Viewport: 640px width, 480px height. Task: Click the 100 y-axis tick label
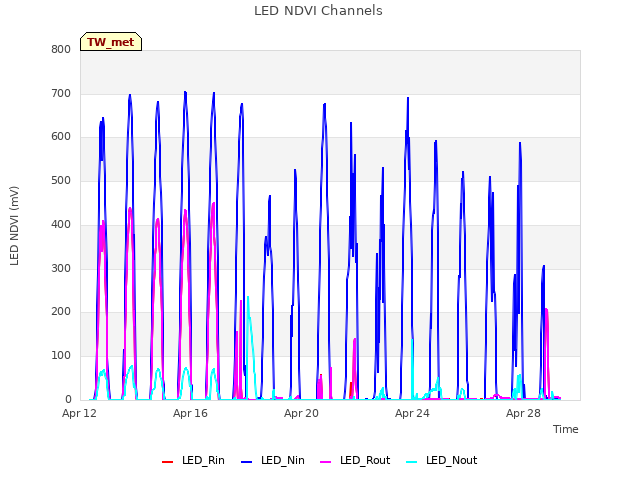(x=61, y=356)
